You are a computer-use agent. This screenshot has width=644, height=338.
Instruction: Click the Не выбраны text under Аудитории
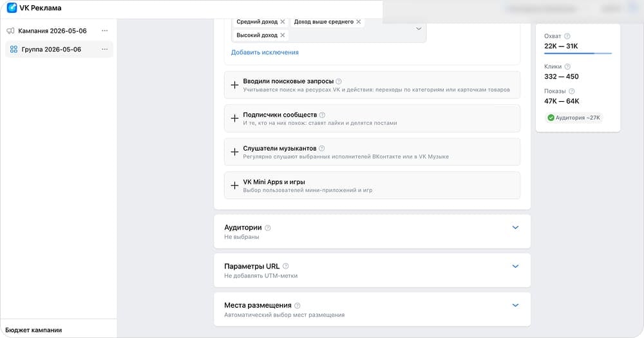pos(241,237)
